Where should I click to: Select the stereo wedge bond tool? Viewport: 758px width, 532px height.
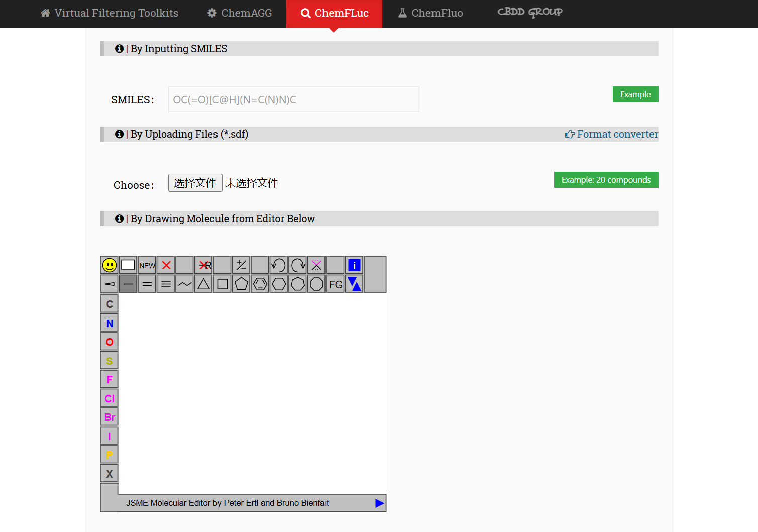(110, 284)
